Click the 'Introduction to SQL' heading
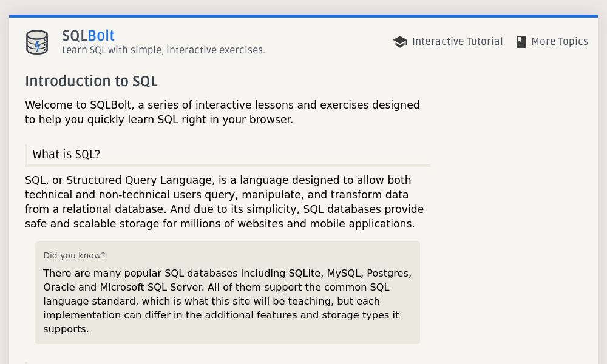The width and height of the screenshot is (607, 364). (x=92, y=81)
